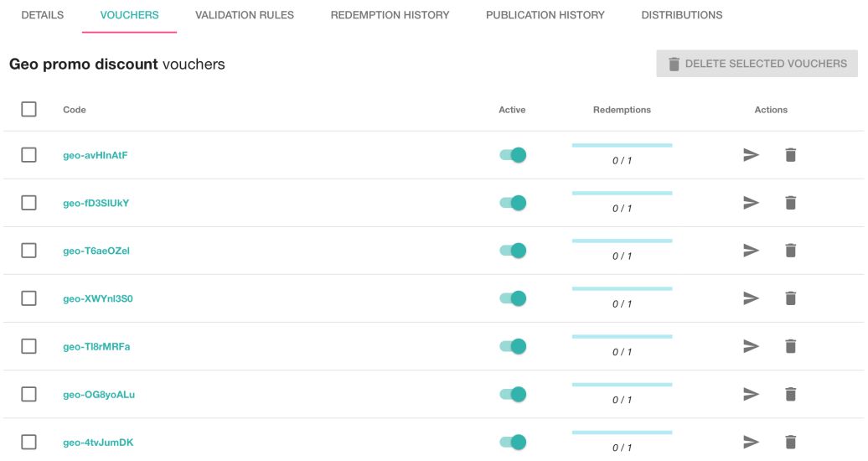Image resolution: width=868 pixels, height=461 pixels.
Task: Tick the select-all checkbox in table header
Action: 29,109
